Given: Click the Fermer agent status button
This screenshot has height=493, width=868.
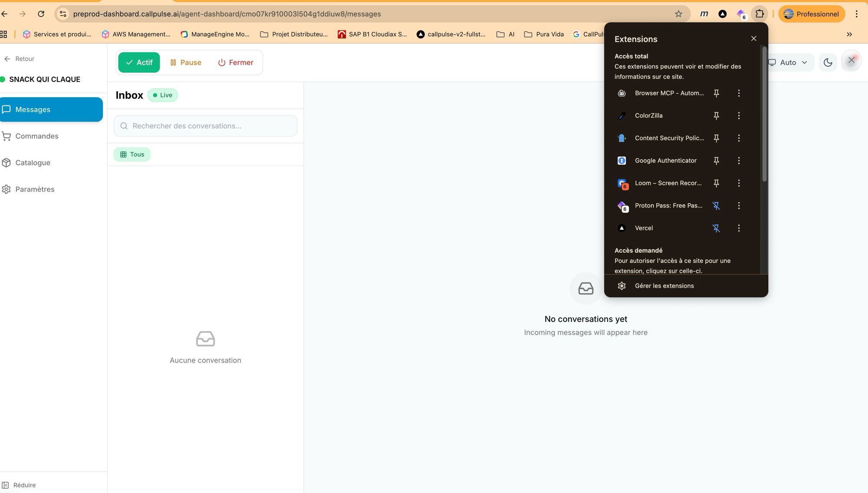Looking at the screenshot, I should click(236, 62).
